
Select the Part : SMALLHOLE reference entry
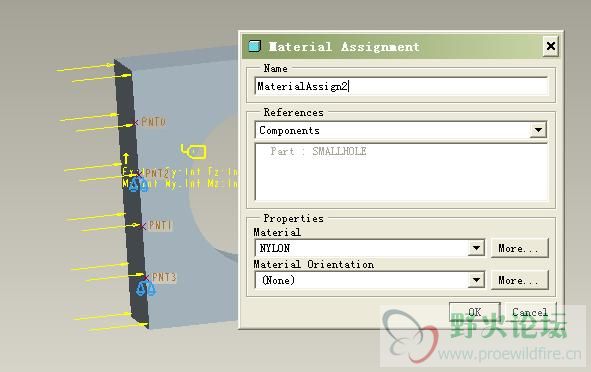[318, 152]
